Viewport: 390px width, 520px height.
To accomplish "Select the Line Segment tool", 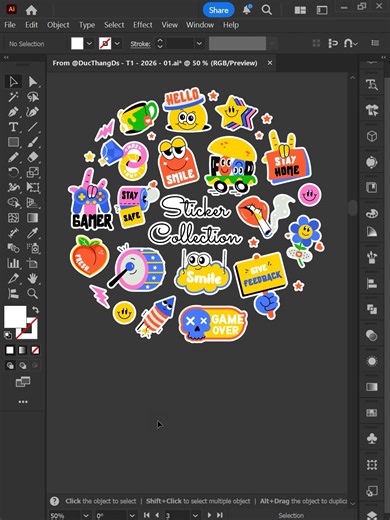I will pos(32,127).
